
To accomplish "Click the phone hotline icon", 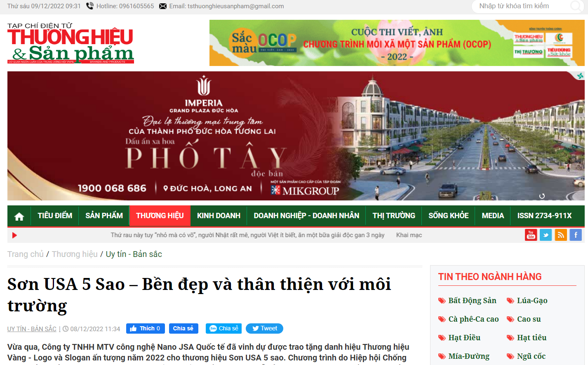I will (x=90, y=6).
